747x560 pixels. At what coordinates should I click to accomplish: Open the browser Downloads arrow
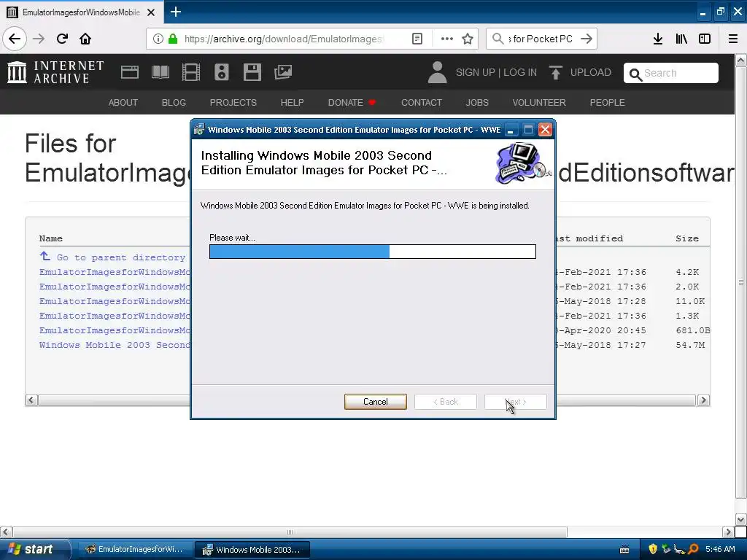(x=657, y=39)
